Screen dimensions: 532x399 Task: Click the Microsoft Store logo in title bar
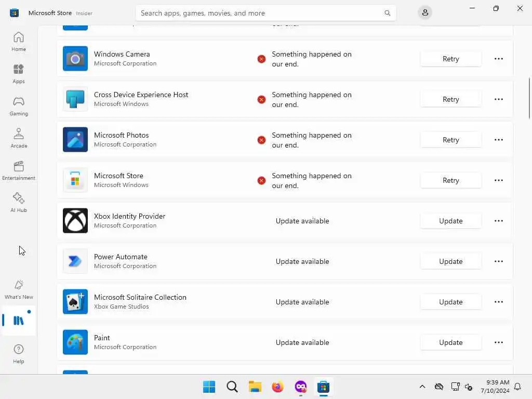(x=14, y=13)
